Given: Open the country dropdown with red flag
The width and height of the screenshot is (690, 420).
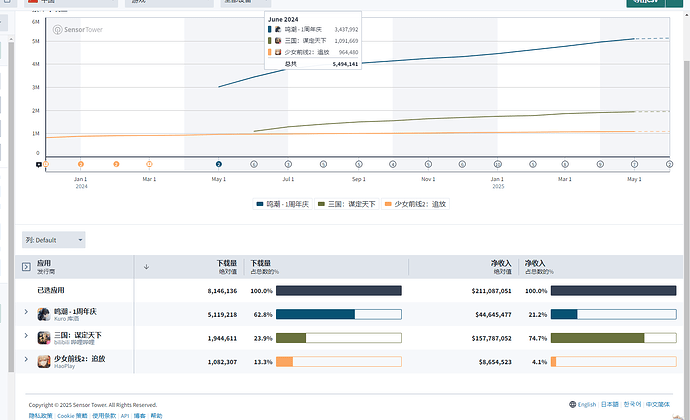Looking at the screenshot, I should (x=71, y=2).
